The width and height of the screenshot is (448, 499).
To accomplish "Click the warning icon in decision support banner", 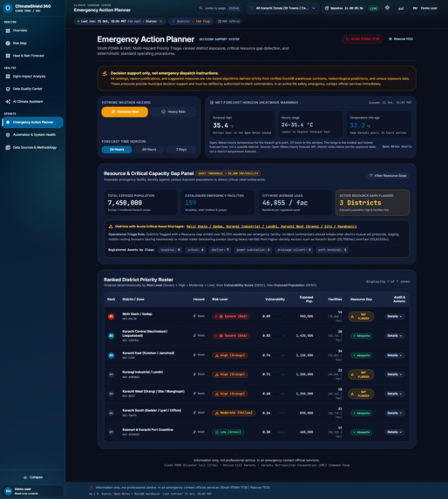I will [105, 73].
